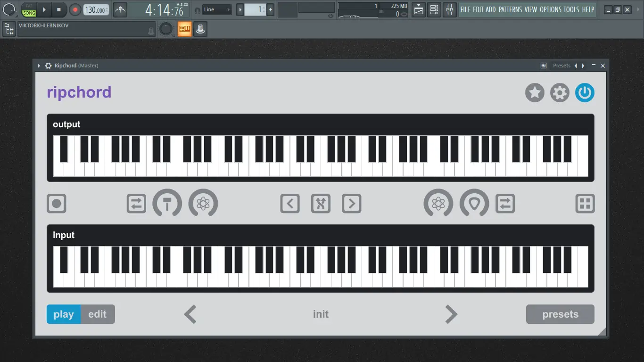Go to the previous preset with the large left chevron

pyautogui.click(x=190, y=314)
